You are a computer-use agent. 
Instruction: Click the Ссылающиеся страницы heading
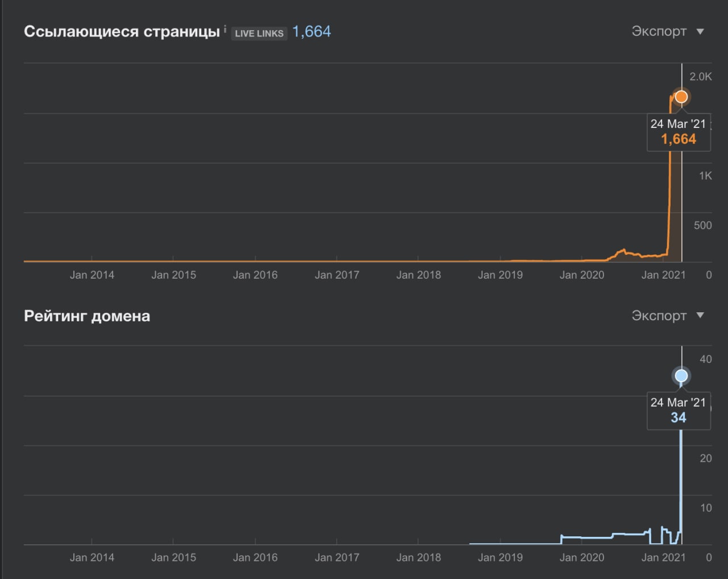(x=122, y=32)
